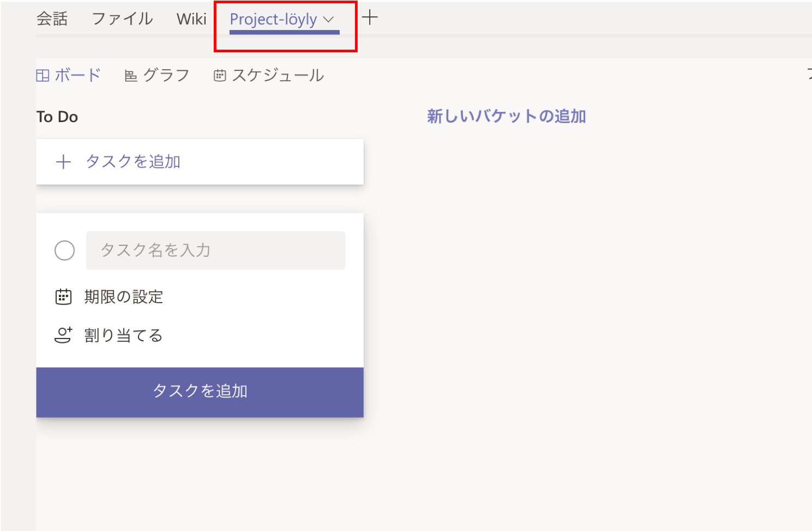Viewport: 812px width, 531px height.
Task: Click the Graph (グラフ) chart icon
Action: tap(131, 76)
